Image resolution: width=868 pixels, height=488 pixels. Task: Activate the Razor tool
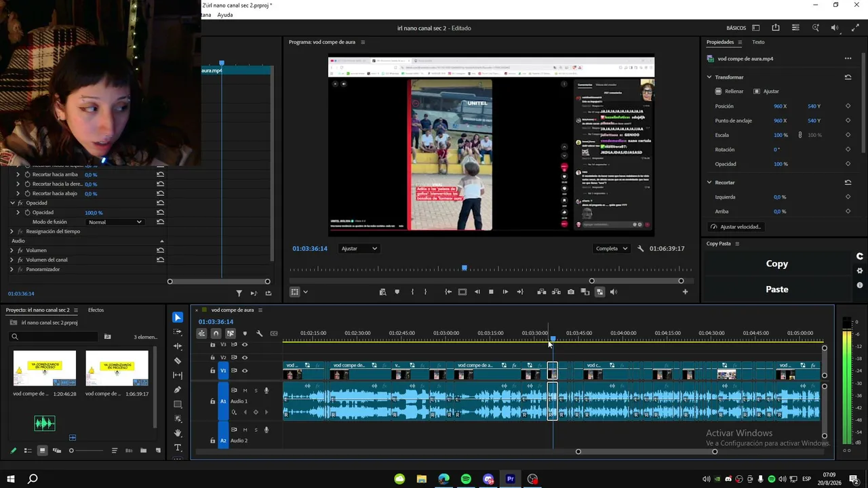tap(178, 361)
